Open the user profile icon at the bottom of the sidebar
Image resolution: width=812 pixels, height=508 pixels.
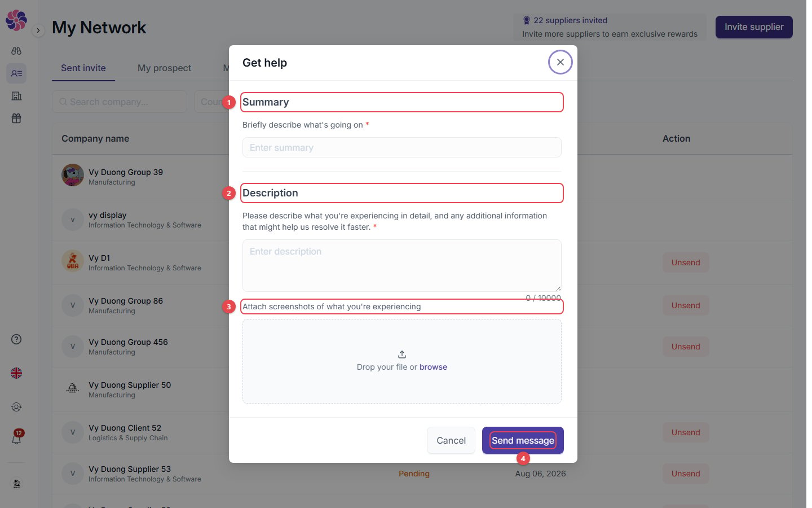(x=16, y=484)
